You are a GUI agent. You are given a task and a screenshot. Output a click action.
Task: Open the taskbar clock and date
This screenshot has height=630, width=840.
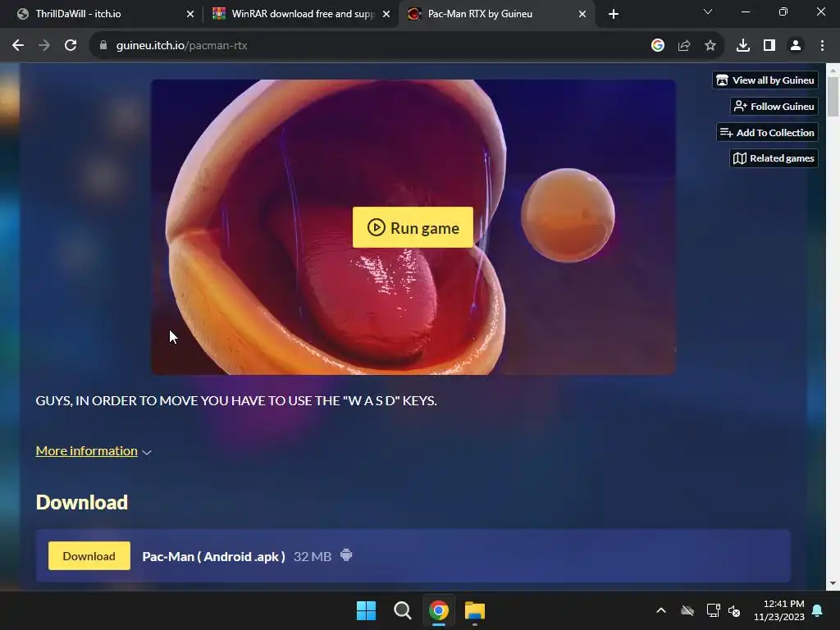click(779, 610)
